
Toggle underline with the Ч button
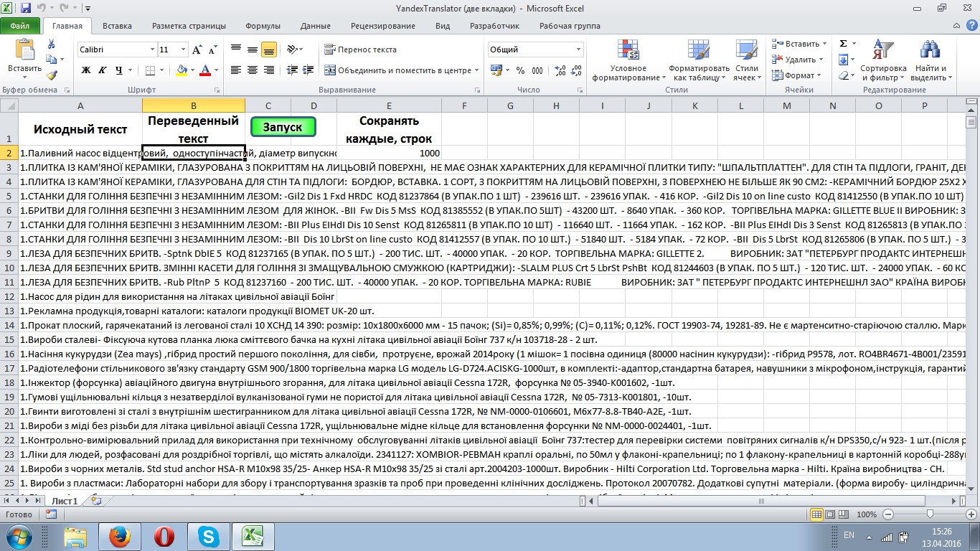[x=118, y=70]
